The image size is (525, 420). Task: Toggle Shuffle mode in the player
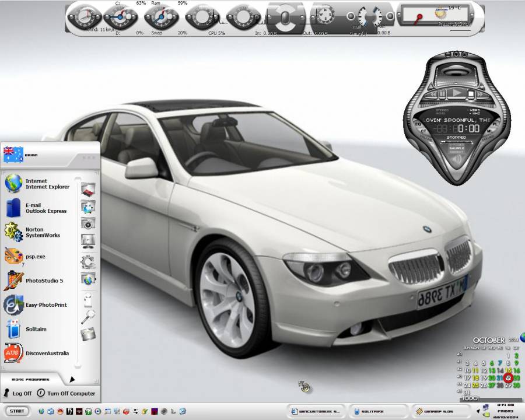click(x=456, y=148)
